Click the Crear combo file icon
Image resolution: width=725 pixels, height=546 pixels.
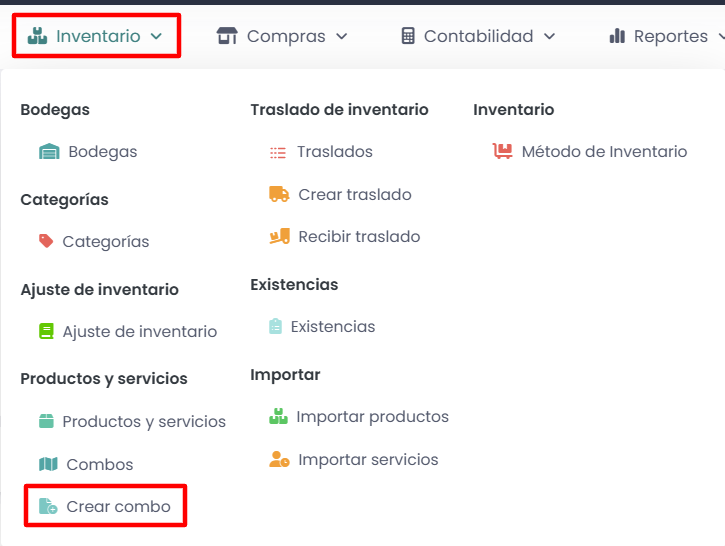tap(48, 507)
